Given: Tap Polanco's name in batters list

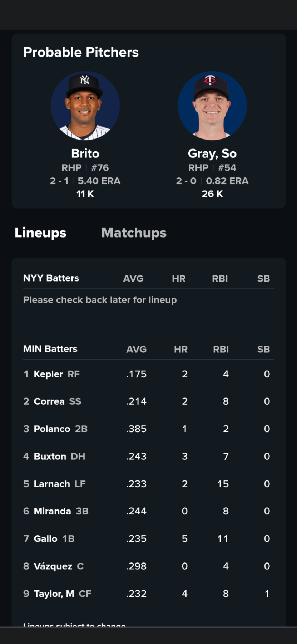Looking at the screenshot, I should (52, 429).
